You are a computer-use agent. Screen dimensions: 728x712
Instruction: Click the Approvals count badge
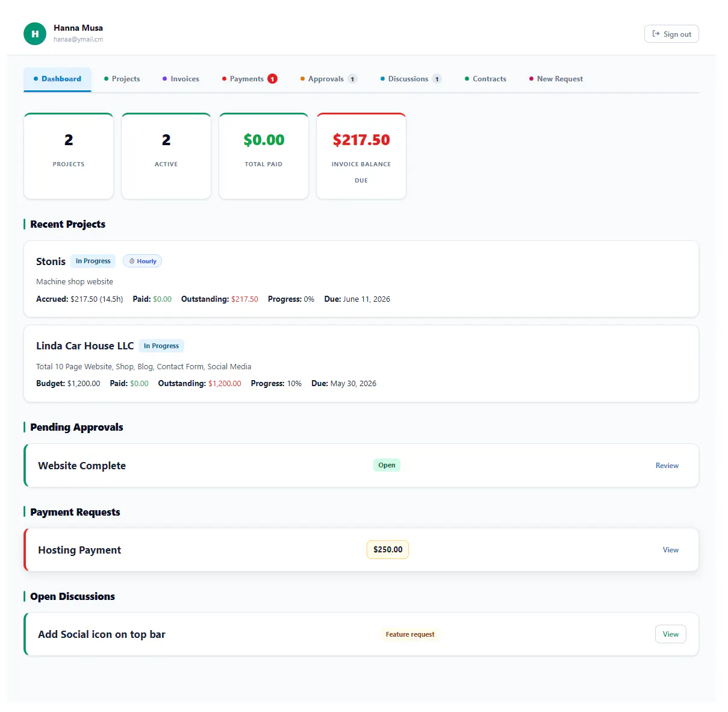[352, 79]
